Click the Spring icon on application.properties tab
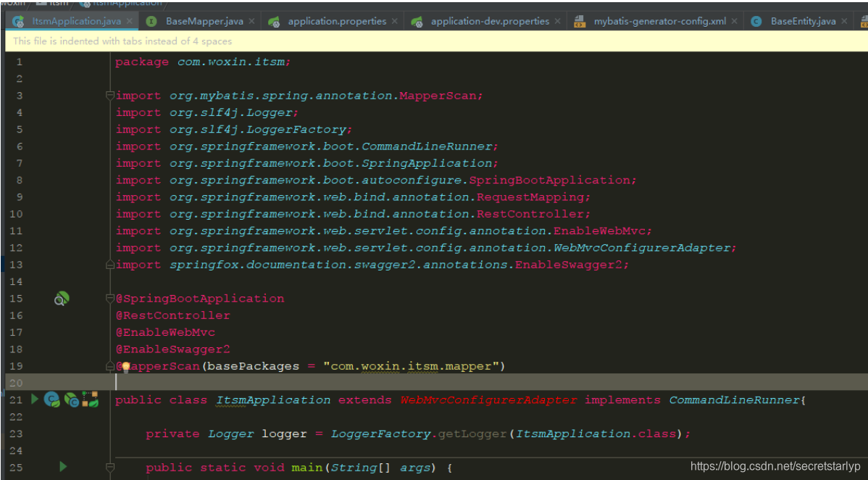This screenshot has height=480, width=868. (x=275, y=21)
